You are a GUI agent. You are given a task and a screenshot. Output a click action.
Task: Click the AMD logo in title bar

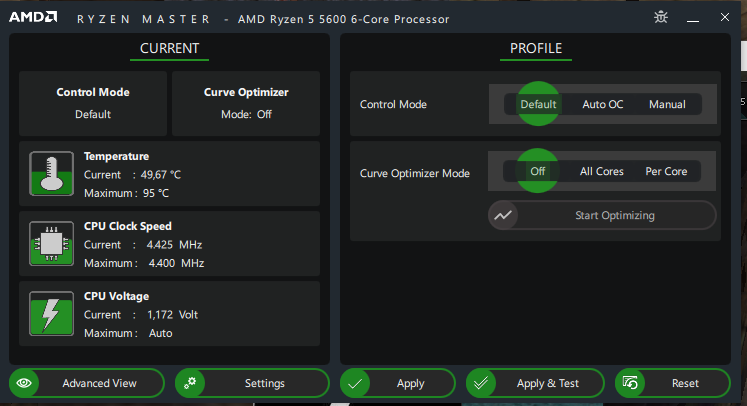point(33,18)
